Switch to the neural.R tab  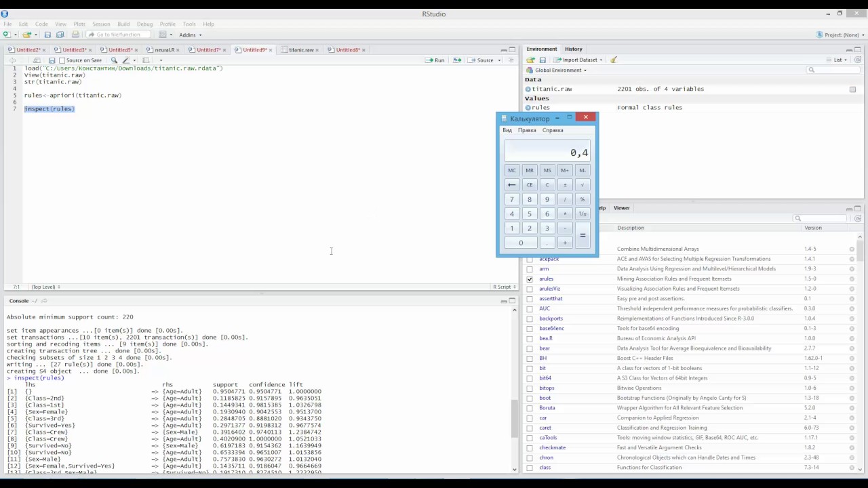tap(165, 49)
